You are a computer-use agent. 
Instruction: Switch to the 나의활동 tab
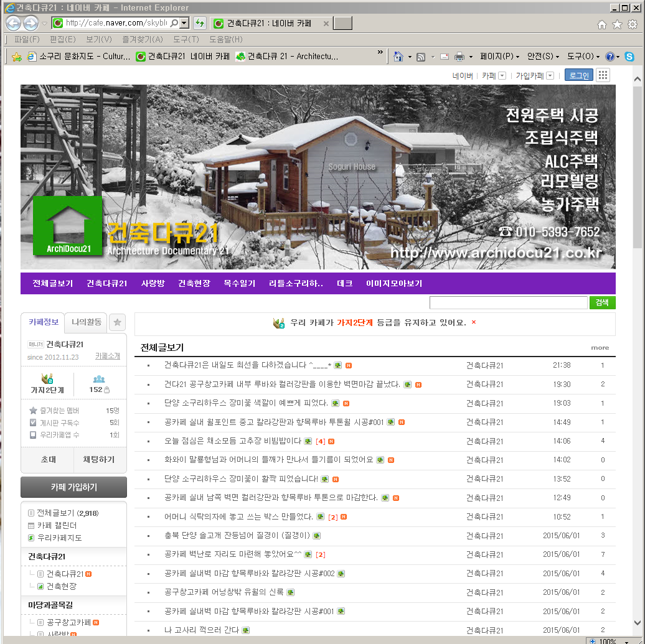(86, 322)
